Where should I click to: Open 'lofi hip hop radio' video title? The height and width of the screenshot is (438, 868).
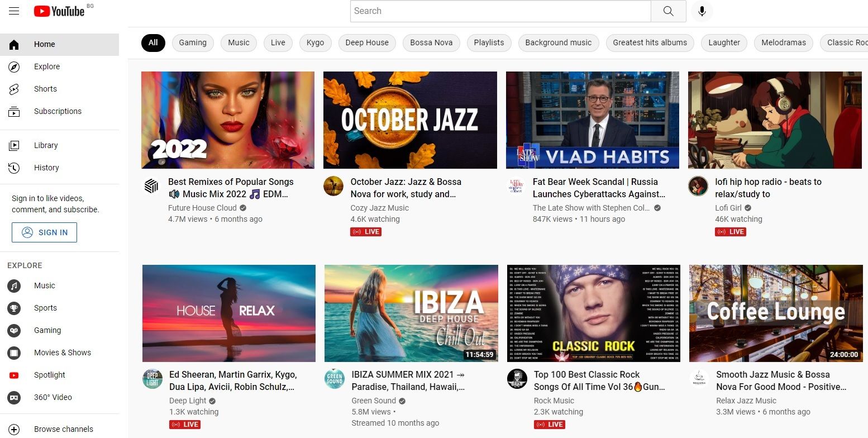(x=768, y=188)
